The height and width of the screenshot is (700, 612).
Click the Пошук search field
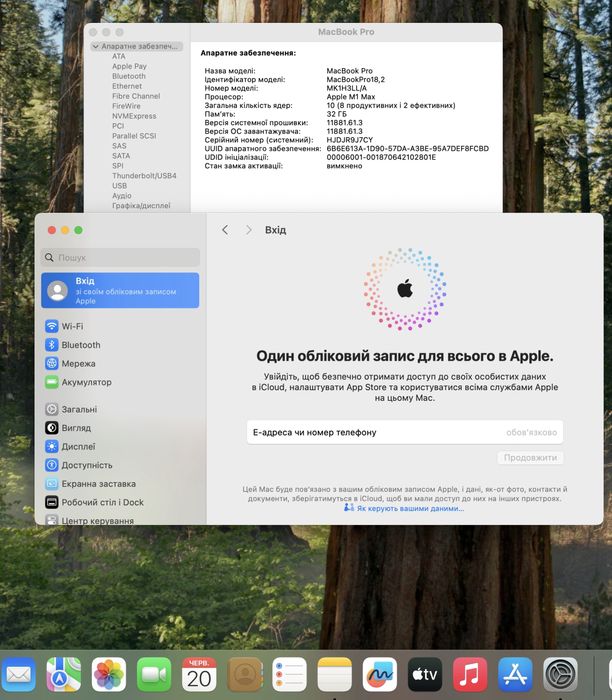[120, 258]
